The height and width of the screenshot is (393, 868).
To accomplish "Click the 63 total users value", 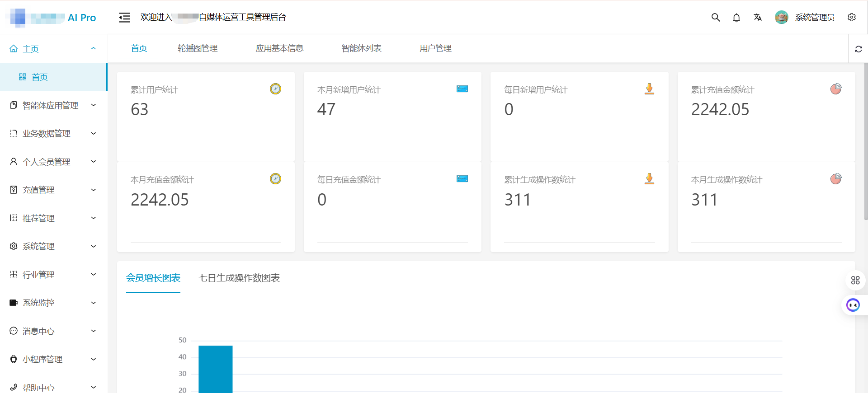I will pyautogui.click(x=139, y=109).
